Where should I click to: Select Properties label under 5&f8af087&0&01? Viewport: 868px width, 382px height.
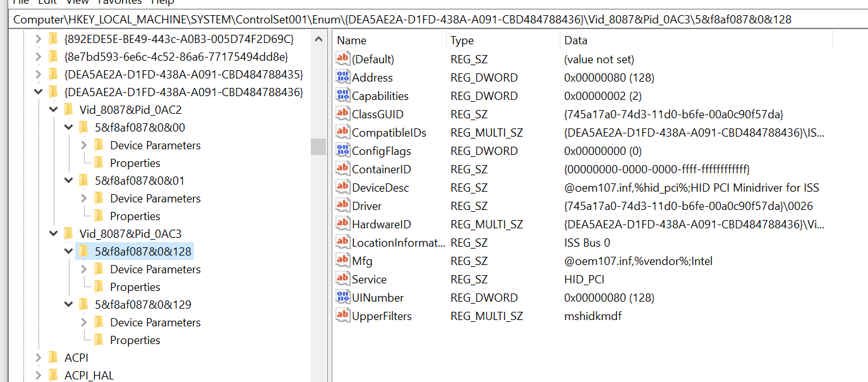point(135,216)
